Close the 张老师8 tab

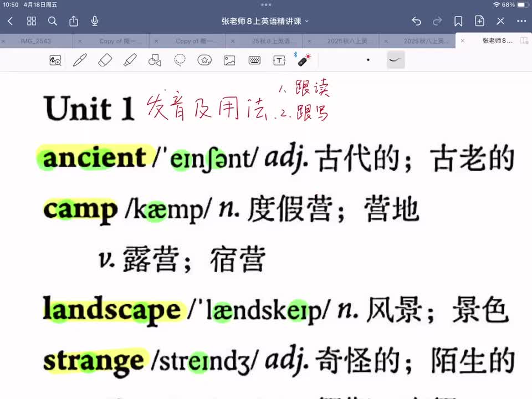[x=462, y=40]
